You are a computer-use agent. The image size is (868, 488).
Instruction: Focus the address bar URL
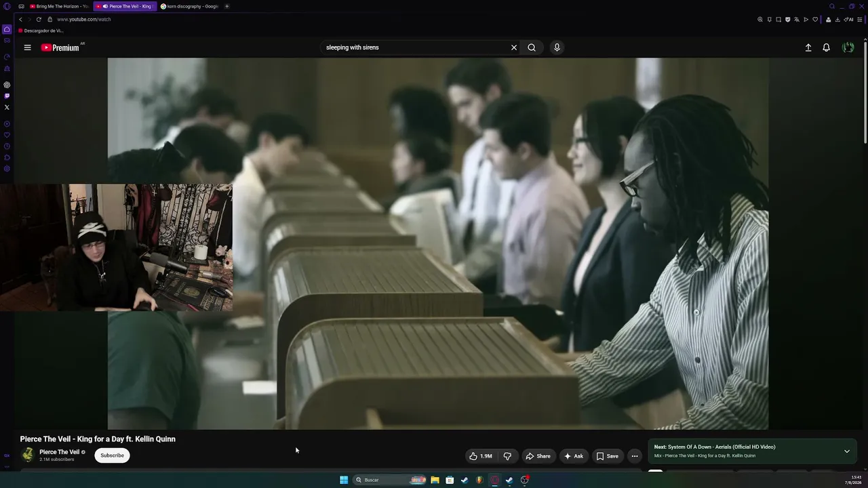84,19
